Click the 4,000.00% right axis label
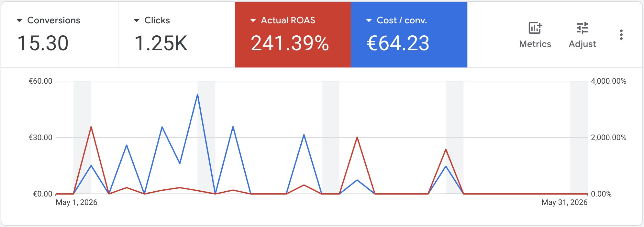Viewport: 644px width, 227px height. click(608, 81)
